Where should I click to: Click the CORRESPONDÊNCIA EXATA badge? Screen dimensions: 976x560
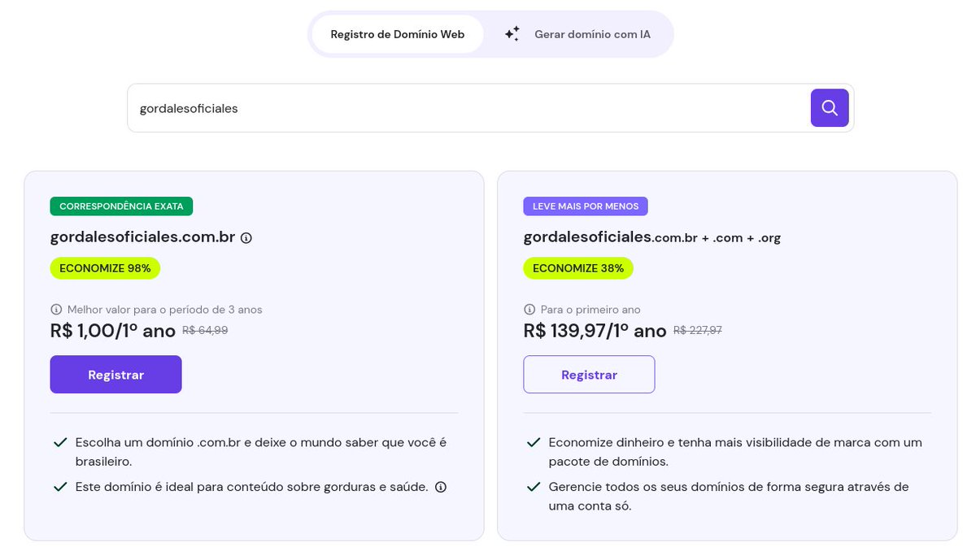tap(121, 206)
